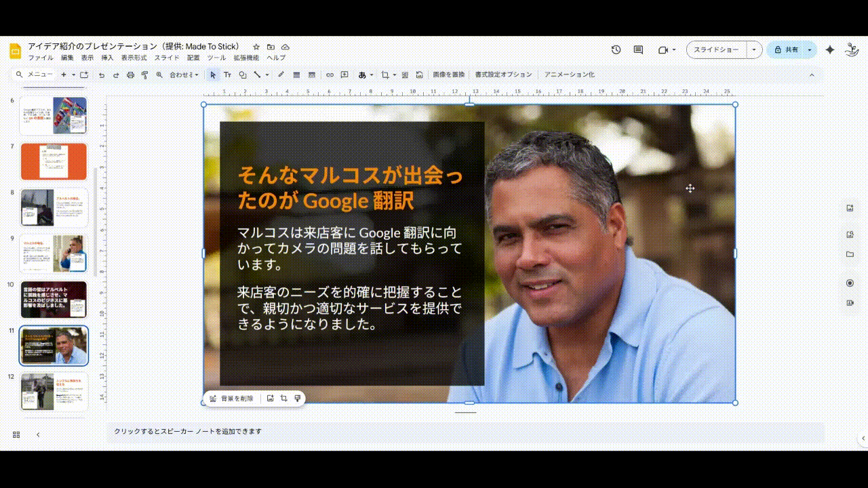Click the add comment toolbar icon
The image size is (868, 488).
[x=344, y=75]
